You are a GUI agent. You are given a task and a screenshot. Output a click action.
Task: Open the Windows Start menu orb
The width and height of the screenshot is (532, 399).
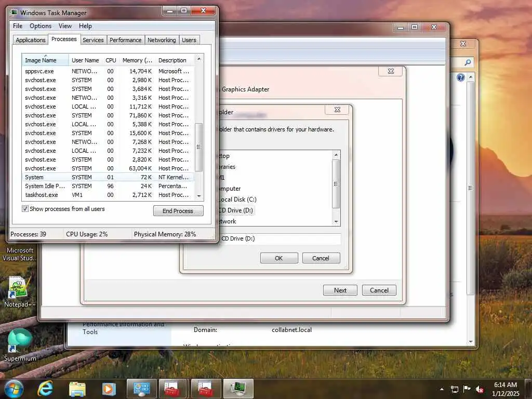[x=14, y=389]
